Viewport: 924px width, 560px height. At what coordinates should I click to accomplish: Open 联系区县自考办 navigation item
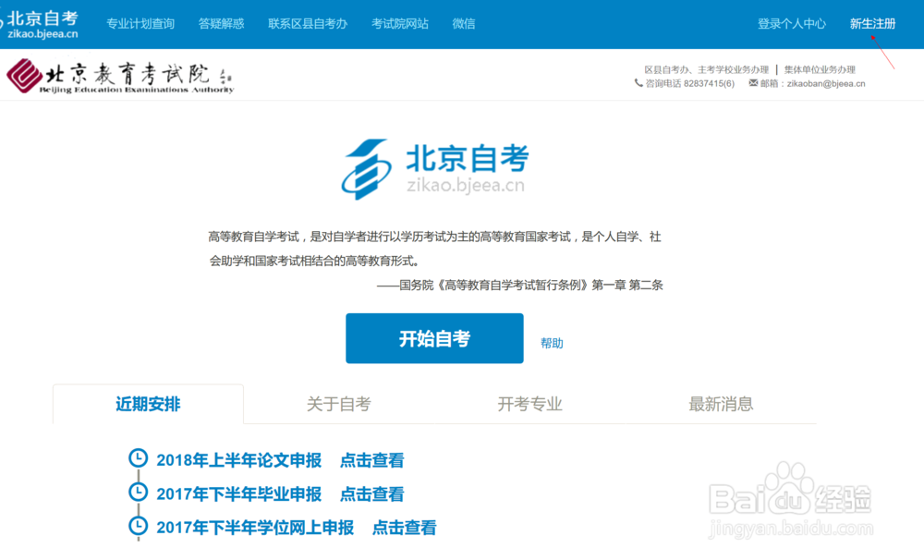(308, 24)
